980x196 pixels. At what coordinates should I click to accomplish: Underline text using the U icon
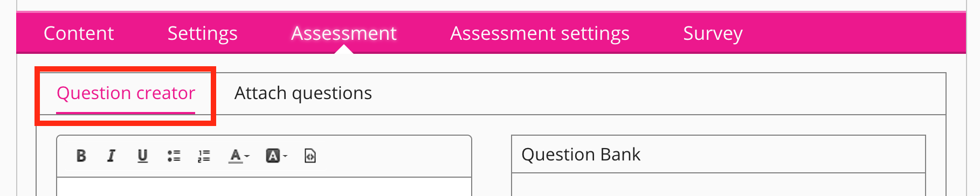[142, 156]
